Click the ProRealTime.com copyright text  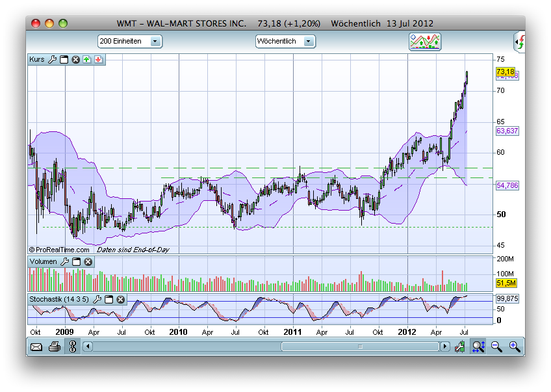[x=59, y=250]
